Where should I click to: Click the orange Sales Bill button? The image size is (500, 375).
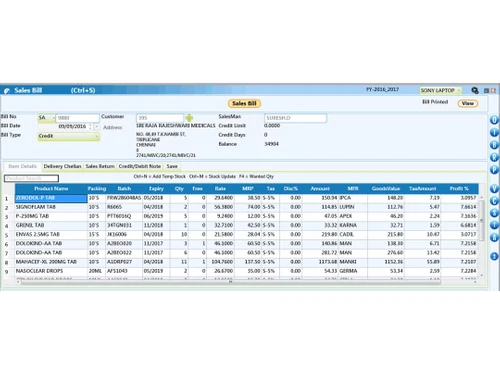pyautogui.click(x=244, y=103)
